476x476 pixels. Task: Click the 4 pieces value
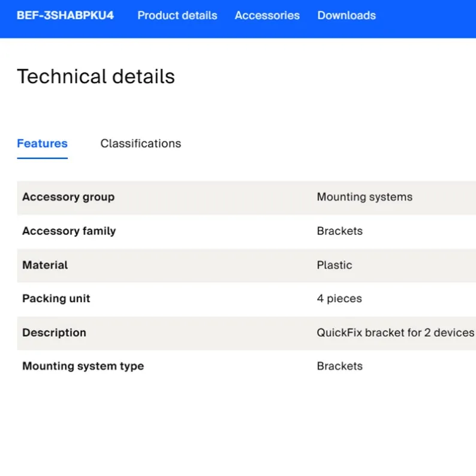tap(339, 299)
